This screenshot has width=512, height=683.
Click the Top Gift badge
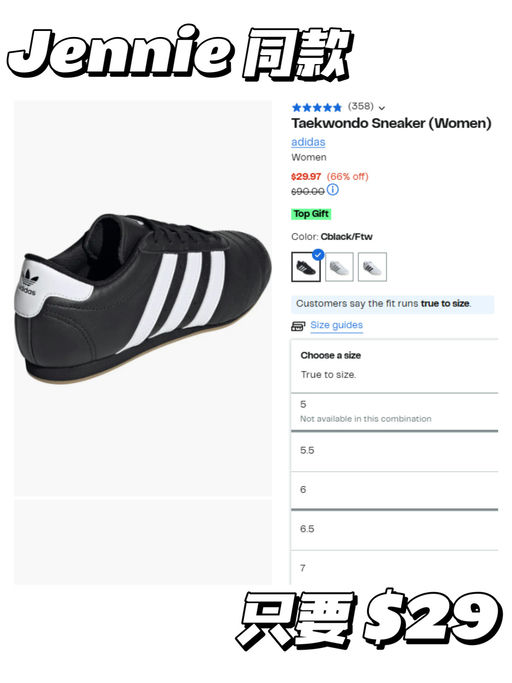pyautogui.click(x=311, y=214)
